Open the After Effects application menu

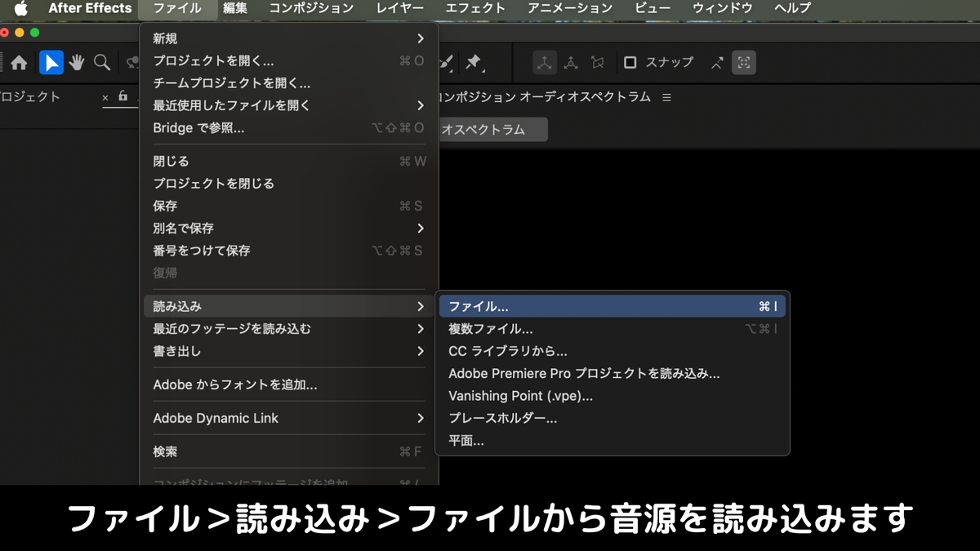point(90,8)
